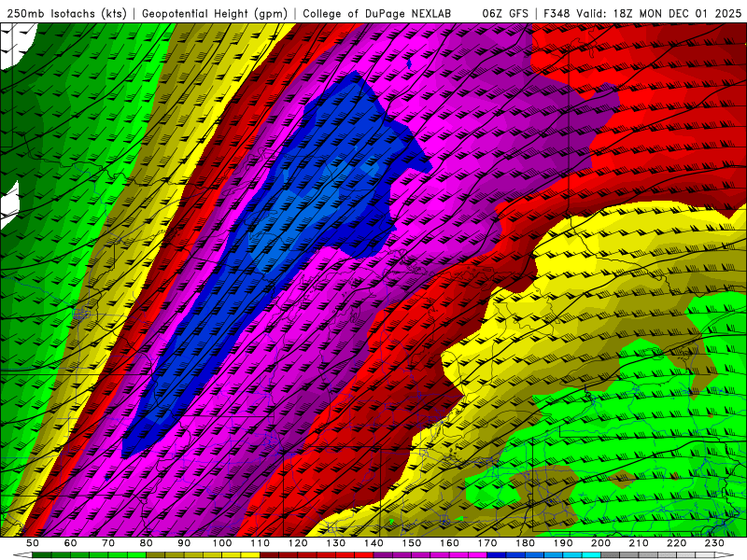Click the right arrow end of color bar

pyautogui.click(x=725, y=555)
